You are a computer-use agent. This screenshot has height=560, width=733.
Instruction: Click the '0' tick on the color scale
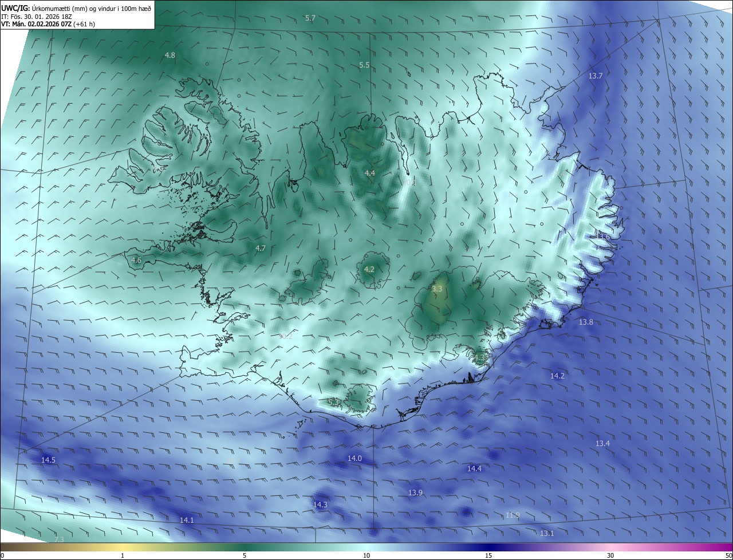(x=2, y=555)
